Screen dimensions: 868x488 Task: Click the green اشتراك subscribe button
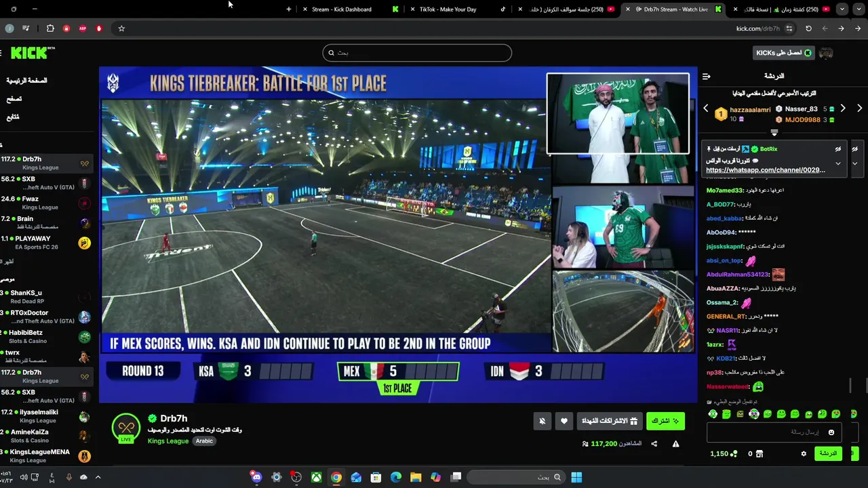(x=665, y=421)
